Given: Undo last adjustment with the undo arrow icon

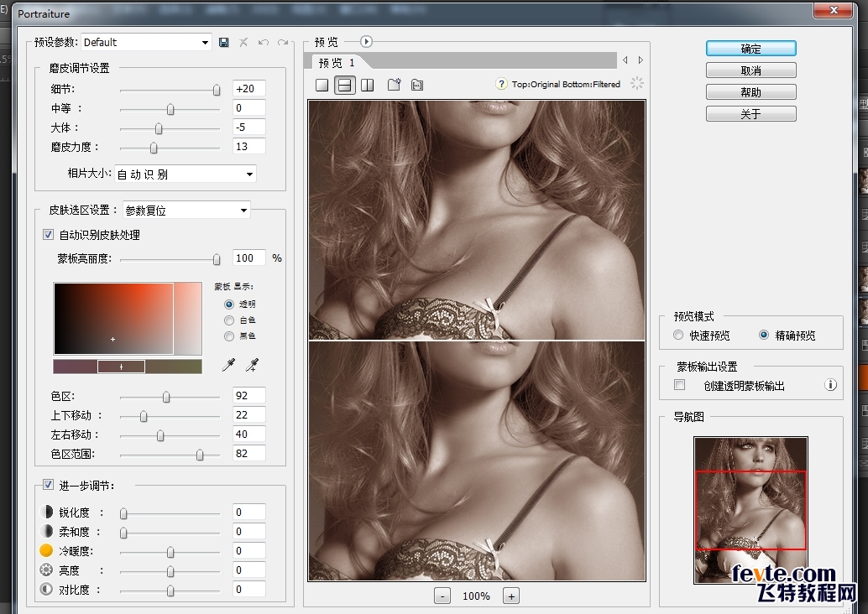Looking at the screenshot, I should point(264,42).
